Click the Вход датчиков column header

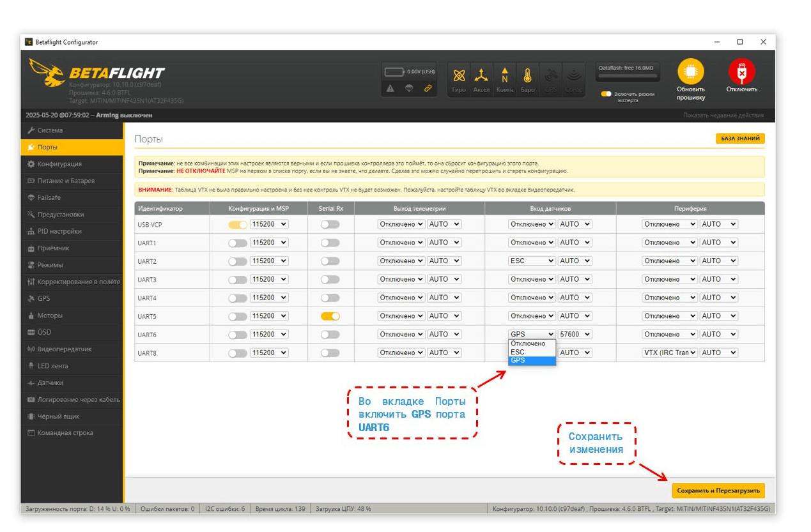[x=550, y=208]
